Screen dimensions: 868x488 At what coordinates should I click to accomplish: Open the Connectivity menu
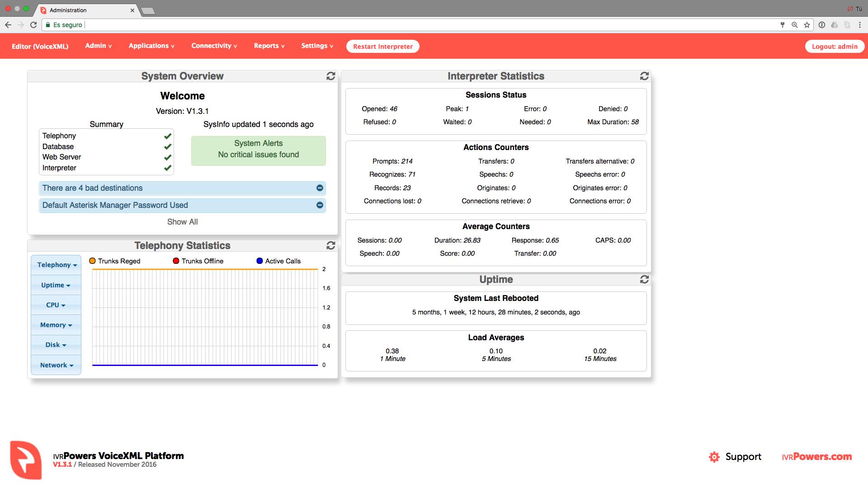pos(214,46)
